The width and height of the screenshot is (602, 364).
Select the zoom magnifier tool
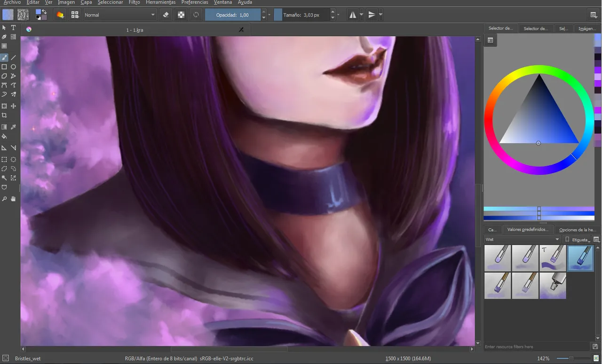click(x=4, y=199)
